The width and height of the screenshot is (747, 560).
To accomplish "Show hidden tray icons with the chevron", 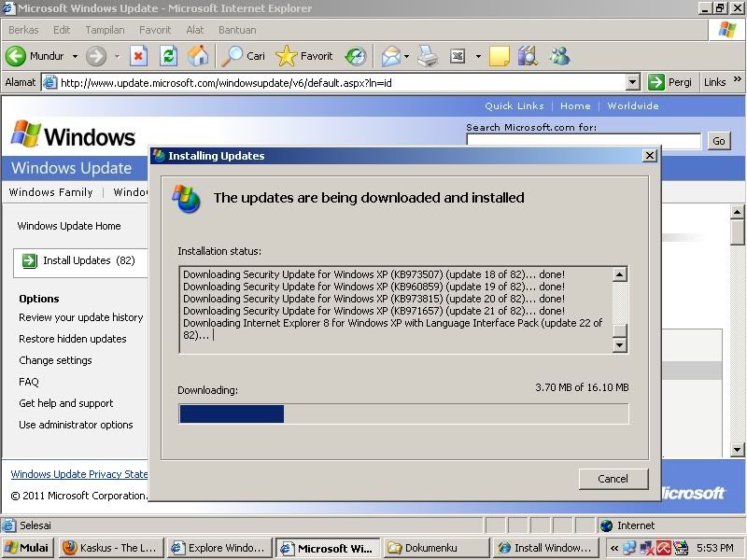I will pos(614,548).
